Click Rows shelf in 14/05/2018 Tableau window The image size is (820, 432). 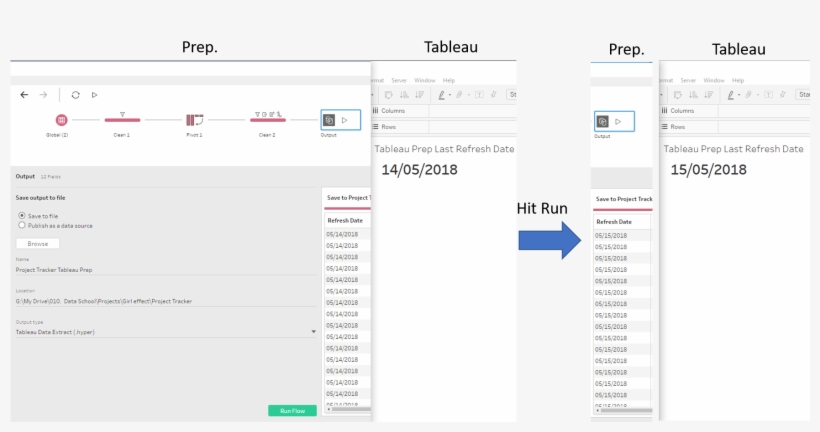[x=444, y=127]
